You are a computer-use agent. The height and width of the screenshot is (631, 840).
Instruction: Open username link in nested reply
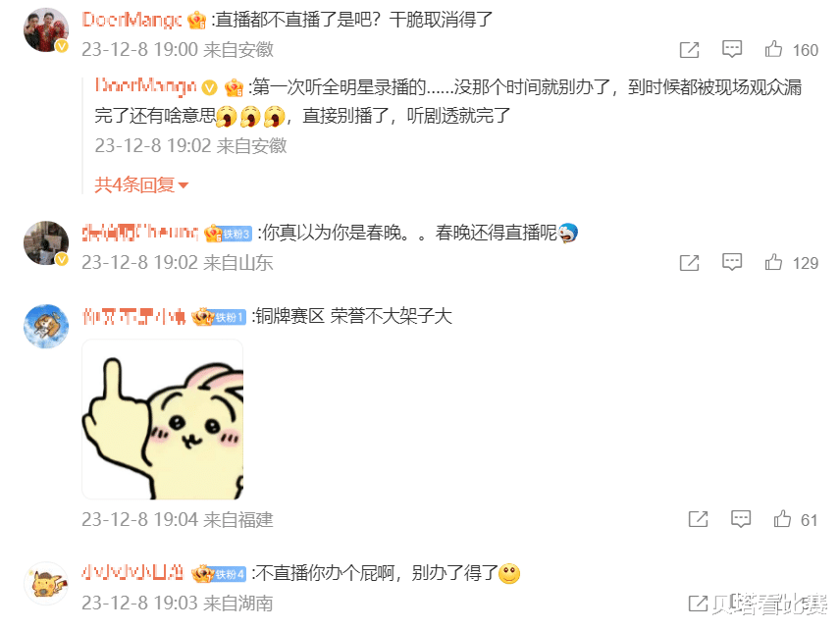(145, 86)
